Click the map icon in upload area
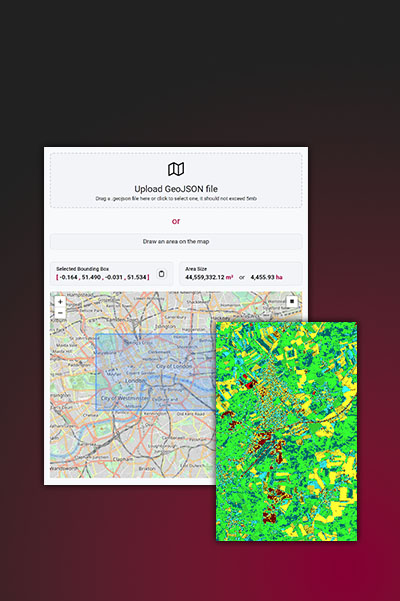This screenshot has width=400, height=601. pyautogui.click(x=176, y=169)
